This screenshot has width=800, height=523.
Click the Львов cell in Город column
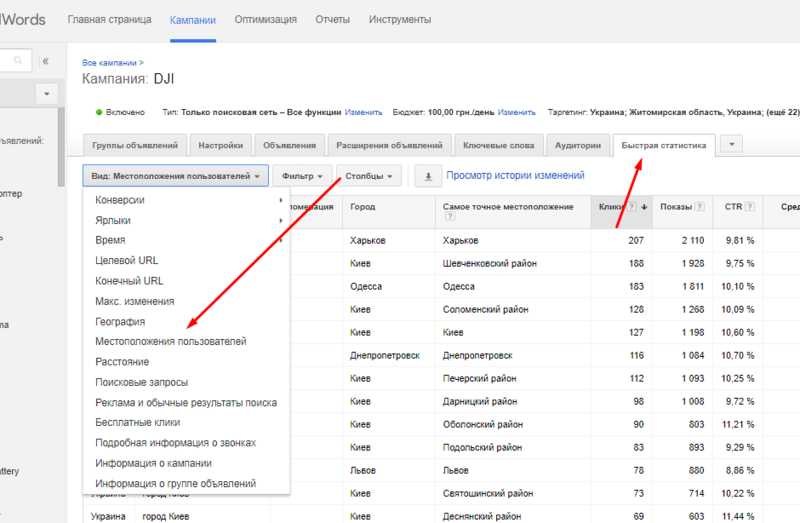(363, 470)
